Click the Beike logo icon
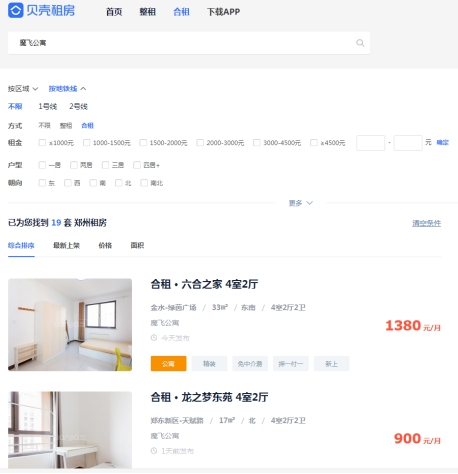Image resolution: width=458 pixels, height=474 pixels. (x=15, y=10)
